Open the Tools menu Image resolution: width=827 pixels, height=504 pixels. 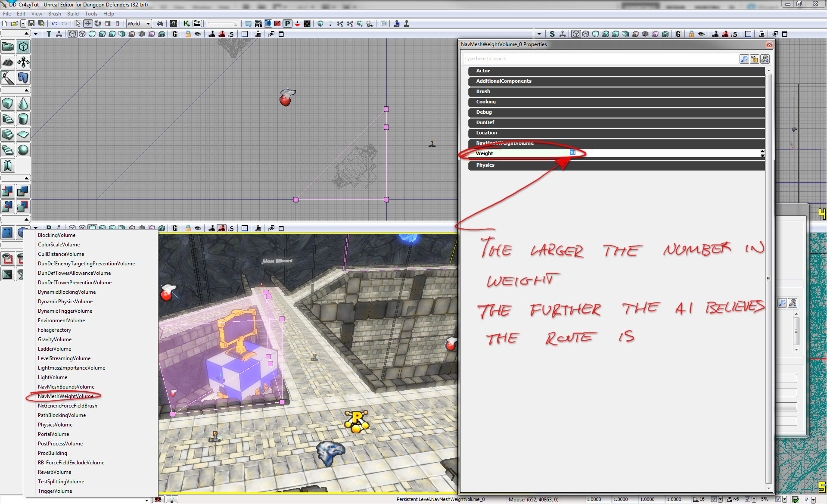point(91,14)
